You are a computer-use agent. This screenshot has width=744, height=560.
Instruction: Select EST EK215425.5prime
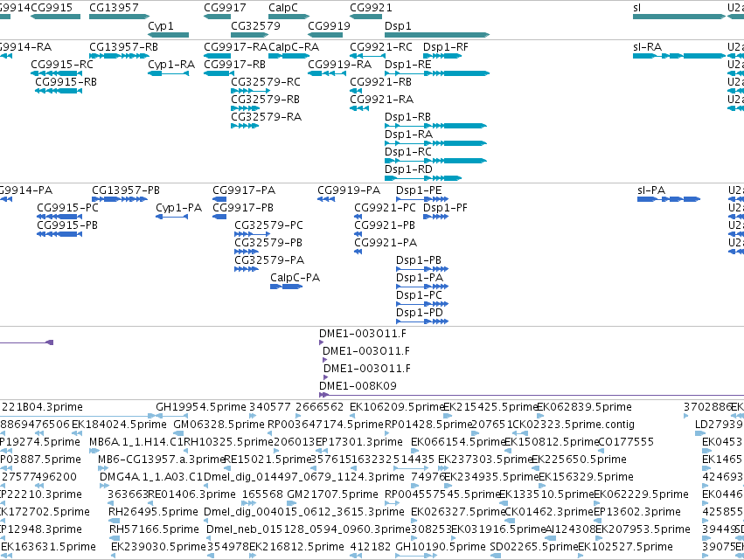coord(448,416)
